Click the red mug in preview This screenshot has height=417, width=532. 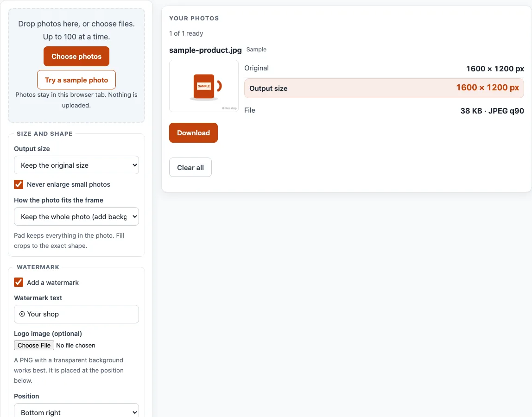[205, 87]
